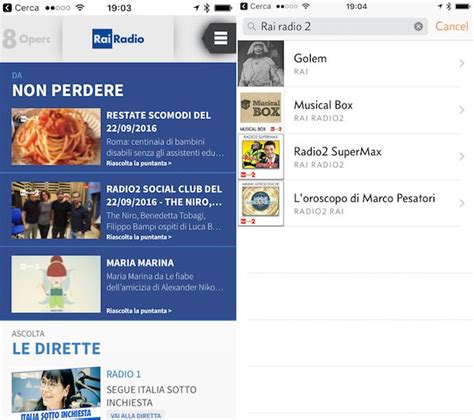Tap the Musical Box artwork thumbnail
The image size is (474, 420).
coord(261,110)
